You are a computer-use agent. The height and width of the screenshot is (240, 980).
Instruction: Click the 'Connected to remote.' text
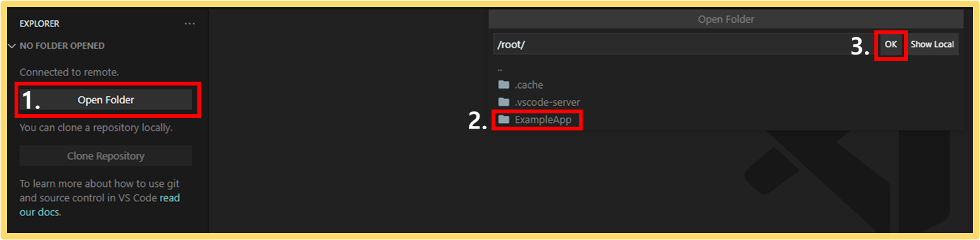69,72
